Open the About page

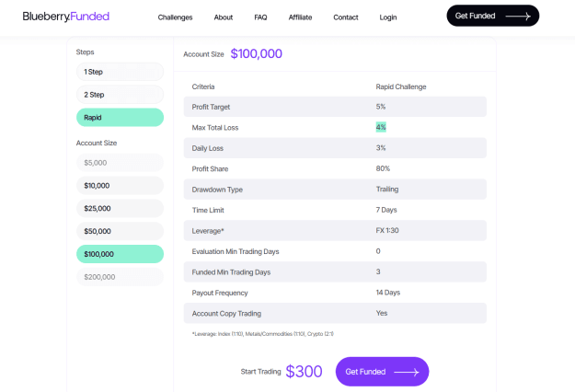click(x=224, y=17)
